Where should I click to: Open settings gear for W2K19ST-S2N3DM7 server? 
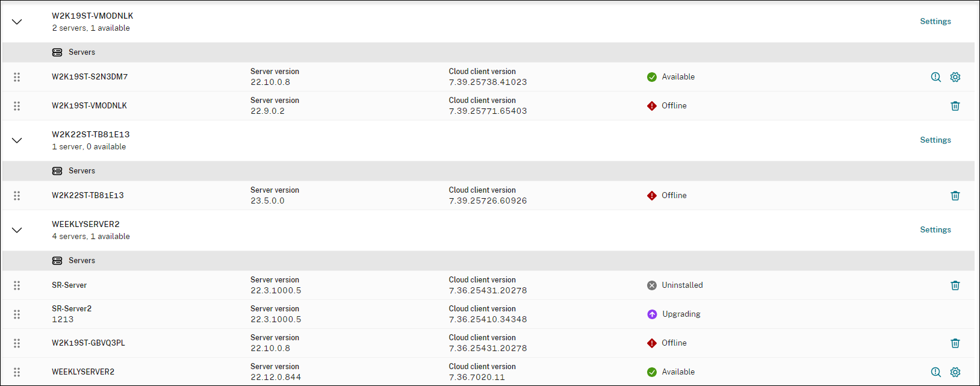point(955,77)
